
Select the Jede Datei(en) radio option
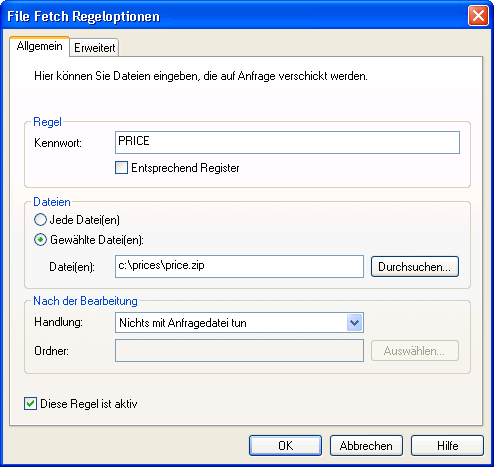(40, 220)
